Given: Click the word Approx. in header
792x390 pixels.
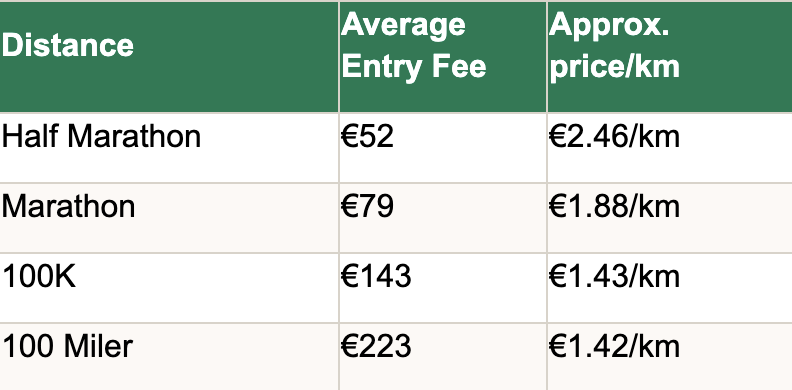Looking at the screenshot, I should [x=609, y=25].
